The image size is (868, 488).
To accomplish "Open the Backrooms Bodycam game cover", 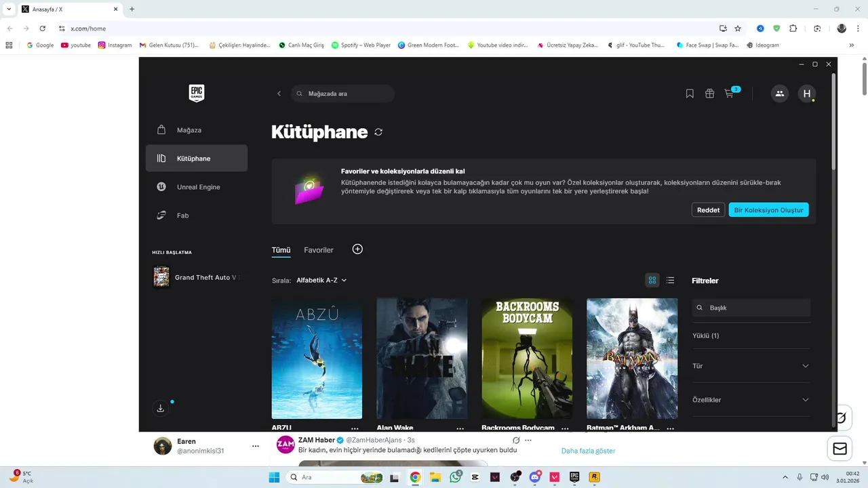I will point(527,359).
